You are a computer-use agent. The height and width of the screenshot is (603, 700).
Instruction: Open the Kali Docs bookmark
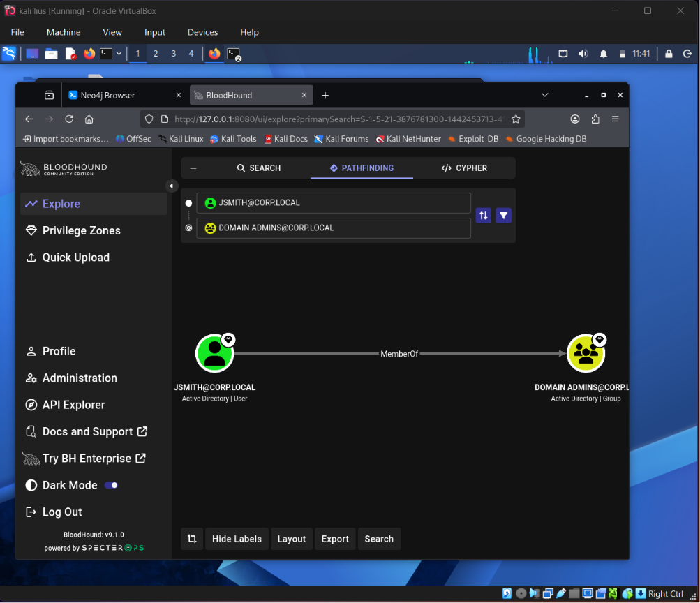[x=285, y=139]
